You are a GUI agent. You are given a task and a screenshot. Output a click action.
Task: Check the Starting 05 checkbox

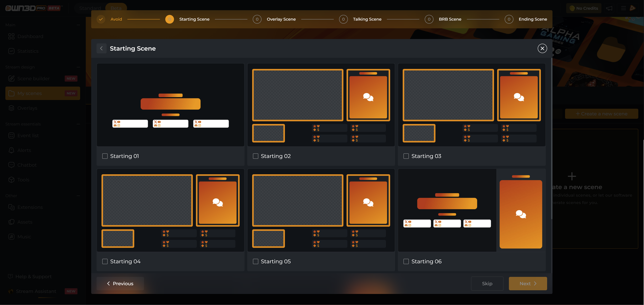[x=256, y=261]
